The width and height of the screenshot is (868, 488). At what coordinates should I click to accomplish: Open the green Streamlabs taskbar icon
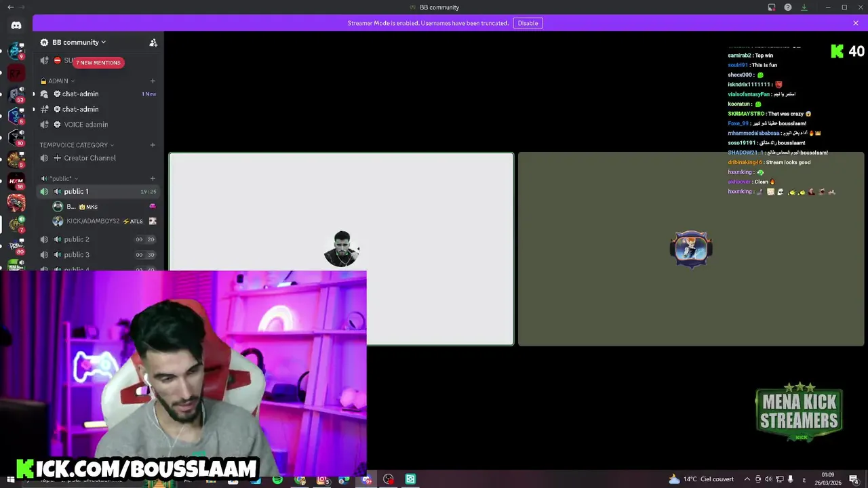pos(410,479)
